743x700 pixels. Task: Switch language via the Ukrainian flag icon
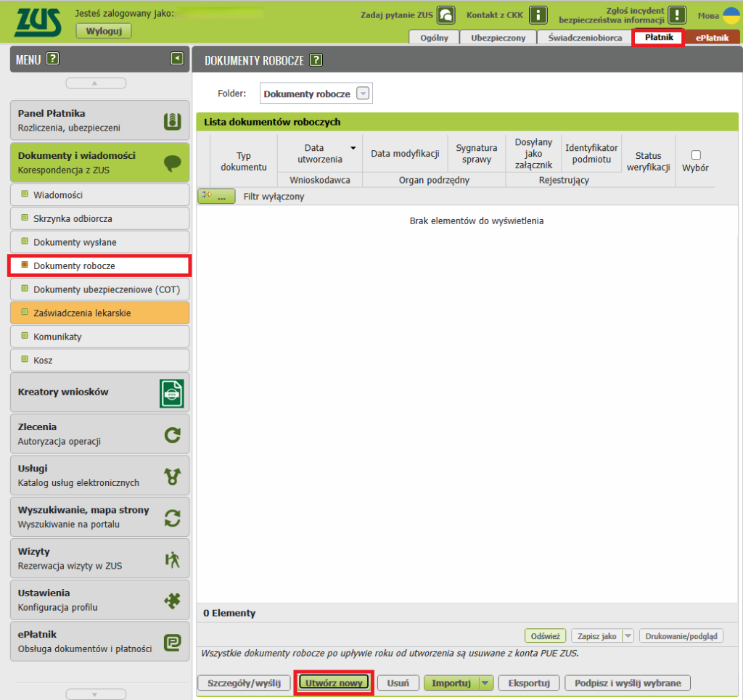pos(730,15)
